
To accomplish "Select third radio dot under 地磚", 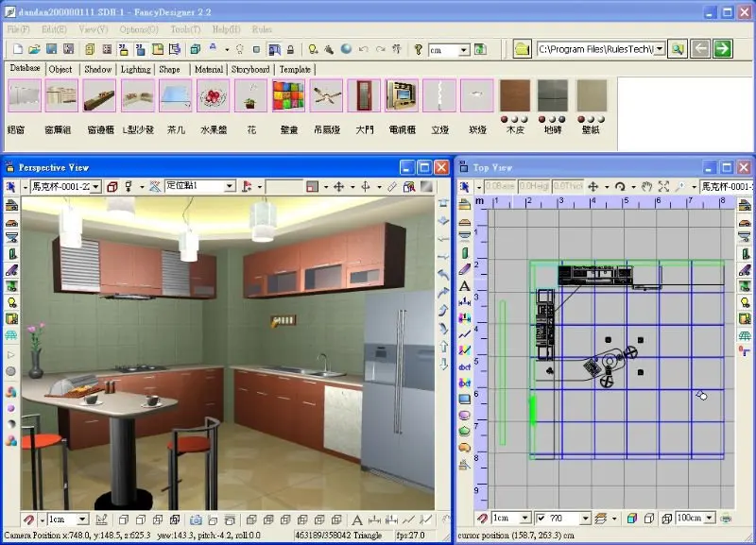I will [x=561, y=119].
